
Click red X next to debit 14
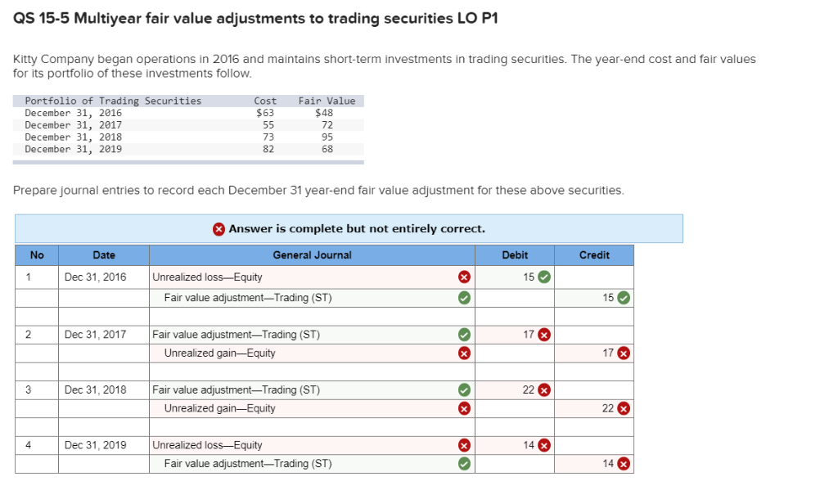pyautogui.click(x=544, y=445)
